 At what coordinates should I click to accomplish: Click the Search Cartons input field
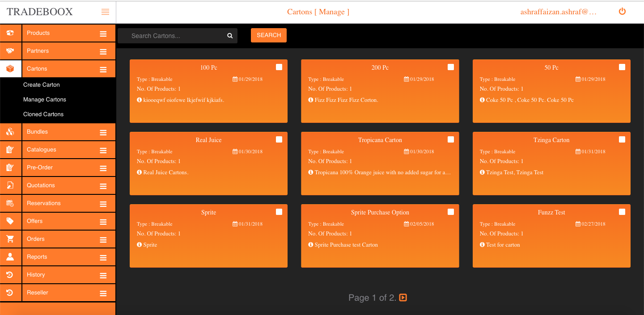[177, 36]
